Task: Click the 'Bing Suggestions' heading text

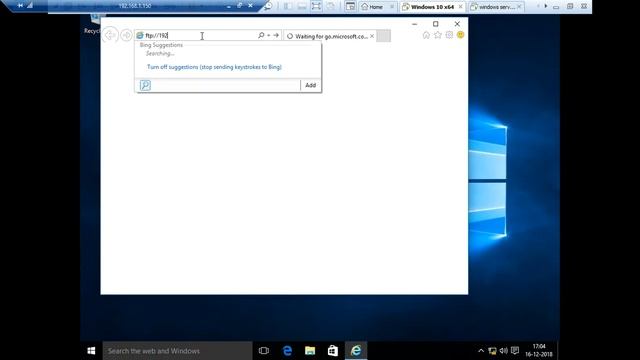Action: (161, 45)
